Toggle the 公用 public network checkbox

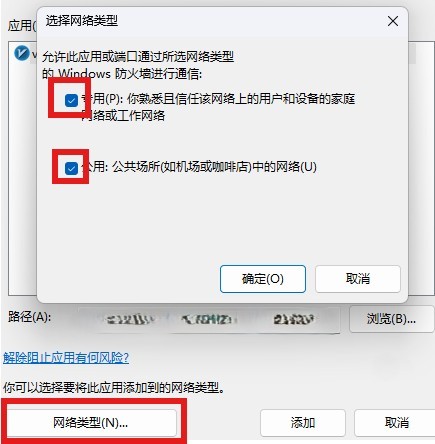pyautogui.click(x=71, y=168)
